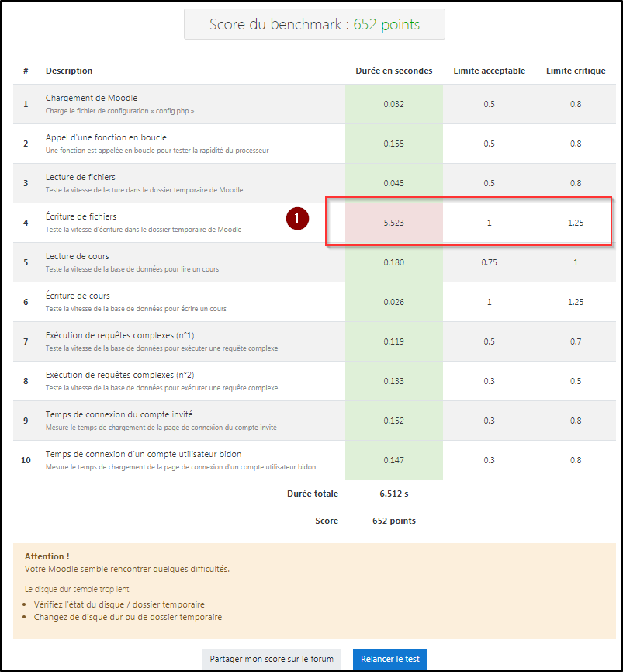Click the 'Lecture de cours' test name
Screen dimensions: 623x672
(x=78, y=256)
